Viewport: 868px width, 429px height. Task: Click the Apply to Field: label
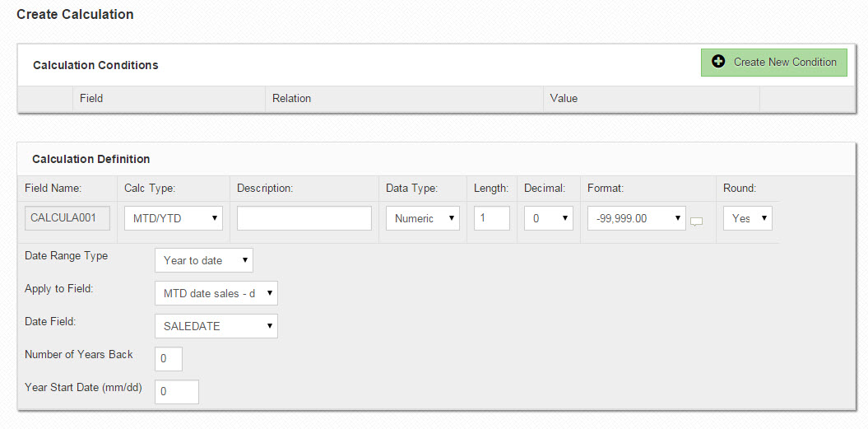pos(59,289)
